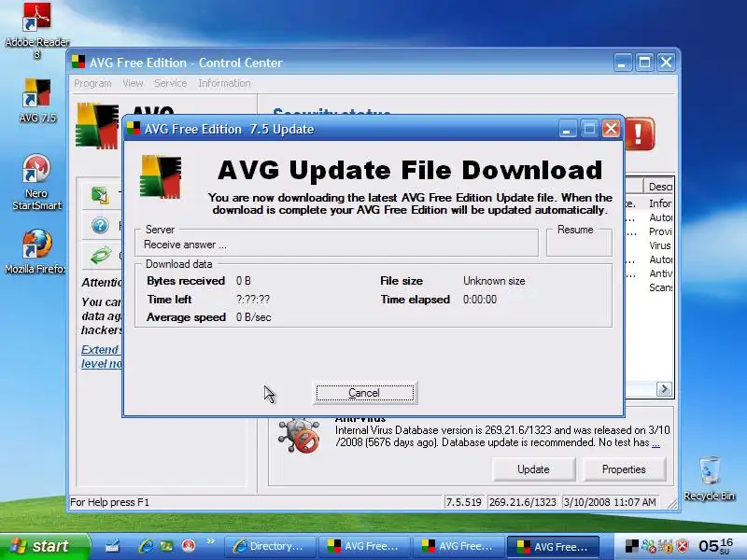This screenshot has height=560, width=747.
Task: Switch to third AVG Free taskbar button
Action: [x=553, y=546]
